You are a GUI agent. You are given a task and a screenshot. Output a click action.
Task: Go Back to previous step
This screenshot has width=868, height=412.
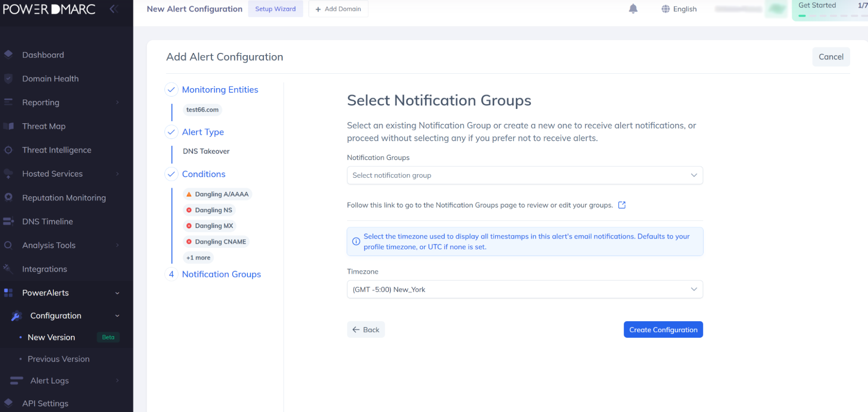pyautogui.click(x=366, y=330)
